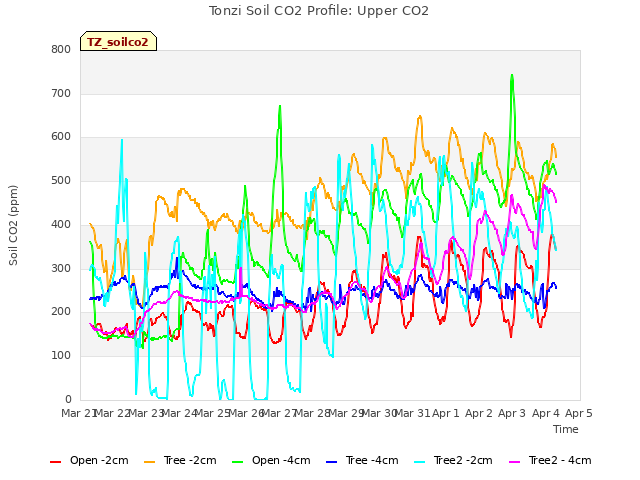
Task: Click the 200 y-axis tick label
Action: click(x=61, y=312)
